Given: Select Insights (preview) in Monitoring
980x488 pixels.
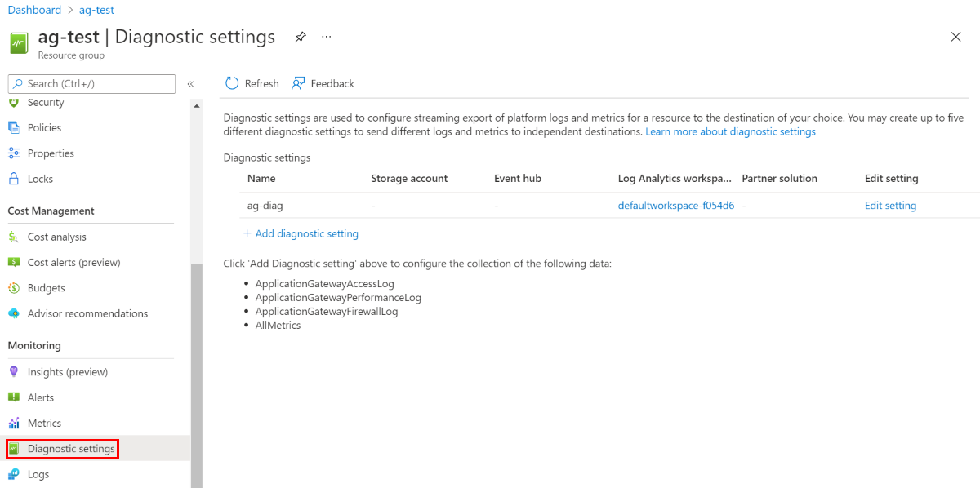Looking at the screenshot, I should click(x=15, y=371).
